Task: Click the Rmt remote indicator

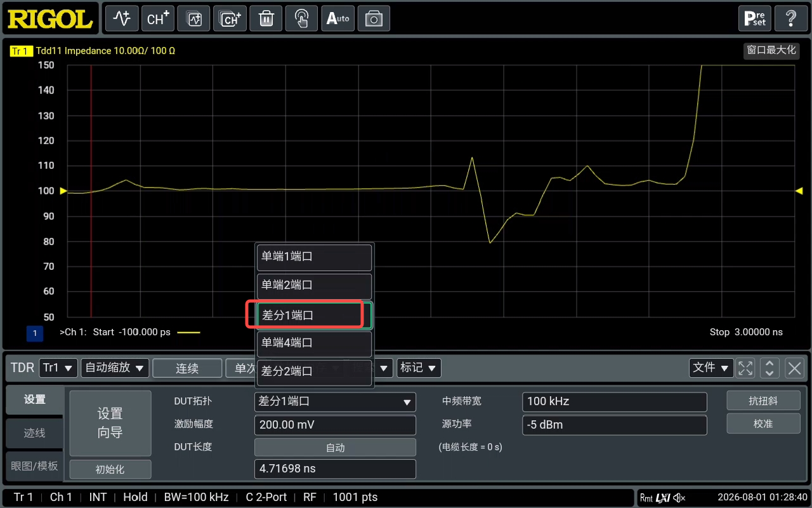Action: (646, 497)
